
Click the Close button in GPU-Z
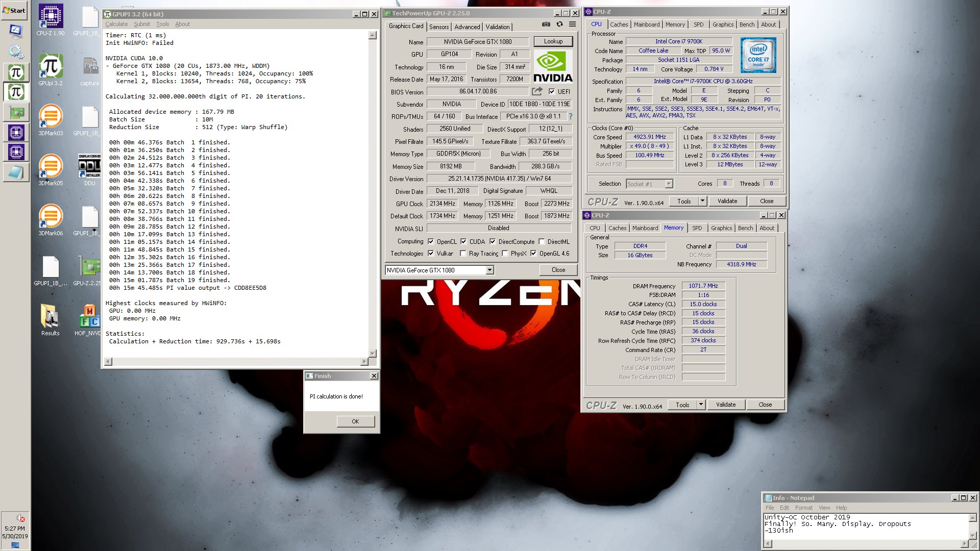click(558, 270)
